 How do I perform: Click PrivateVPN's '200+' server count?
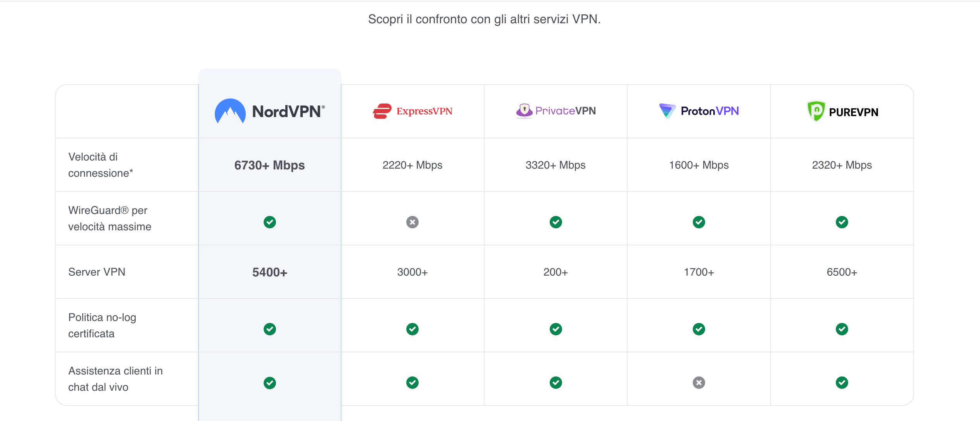pos(556,272)
